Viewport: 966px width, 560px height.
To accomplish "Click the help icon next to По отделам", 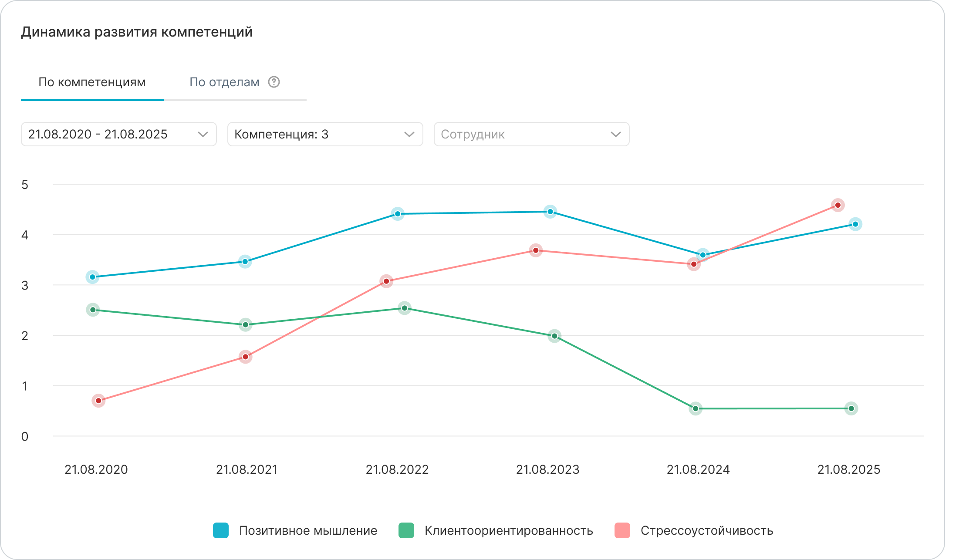I will coord(274,82).
